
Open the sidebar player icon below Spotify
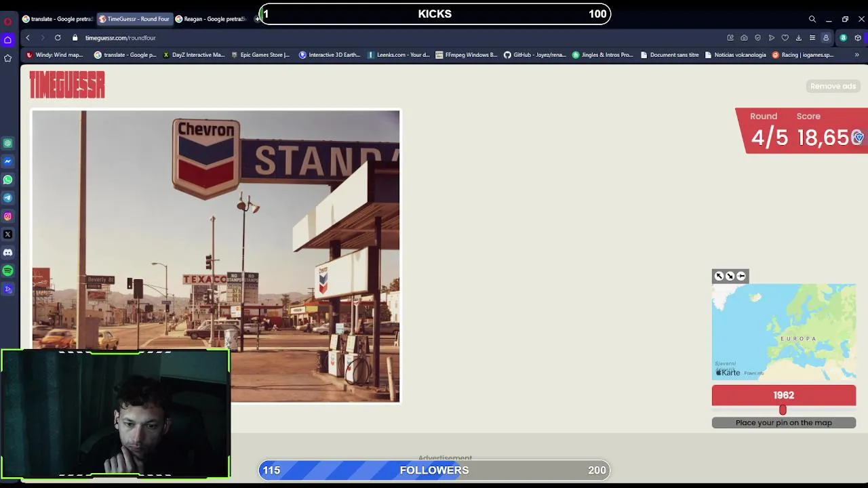8,289
